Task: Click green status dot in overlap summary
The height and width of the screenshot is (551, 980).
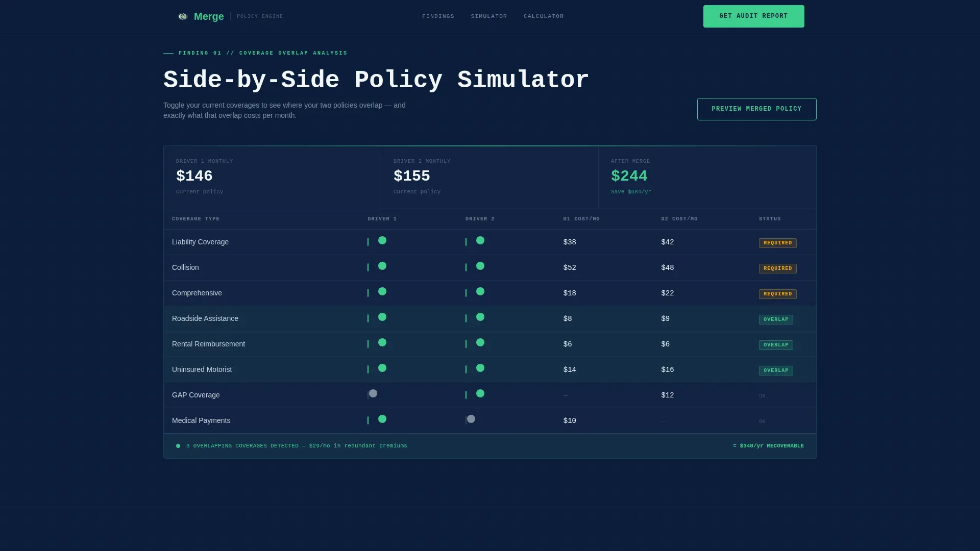Action: click(178, 446)
